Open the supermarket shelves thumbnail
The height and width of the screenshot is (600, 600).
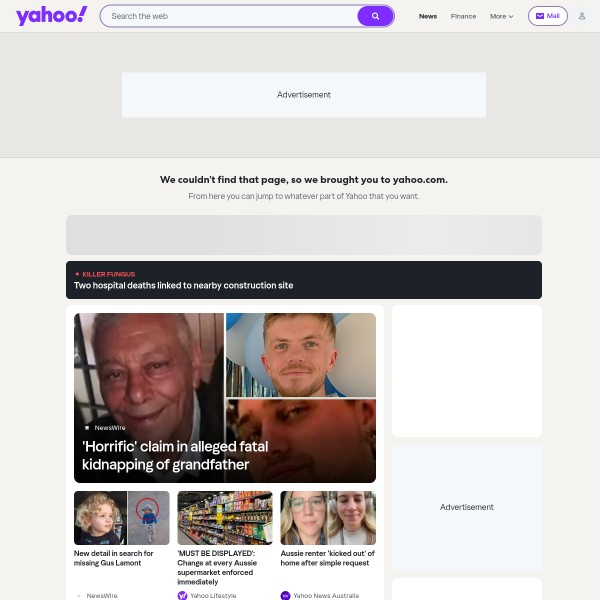225,518
